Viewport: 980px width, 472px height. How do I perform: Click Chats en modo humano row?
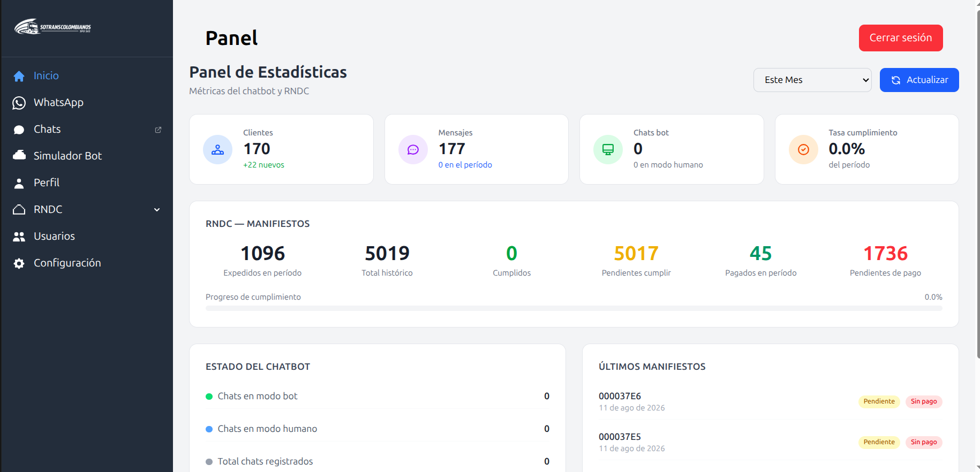[x=378, y=429]
